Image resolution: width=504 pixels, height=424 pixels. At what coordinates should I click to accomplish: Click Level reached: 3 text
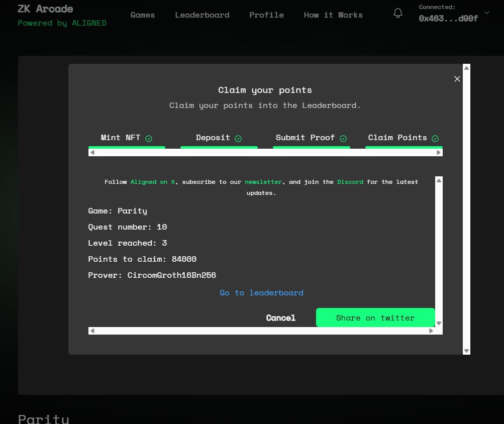point(128,243)
